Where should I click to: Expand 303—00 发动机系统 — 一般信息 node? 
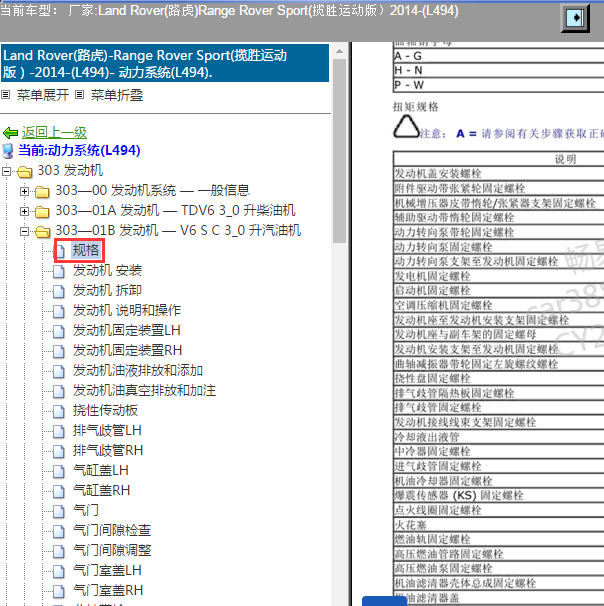point(24,191)
